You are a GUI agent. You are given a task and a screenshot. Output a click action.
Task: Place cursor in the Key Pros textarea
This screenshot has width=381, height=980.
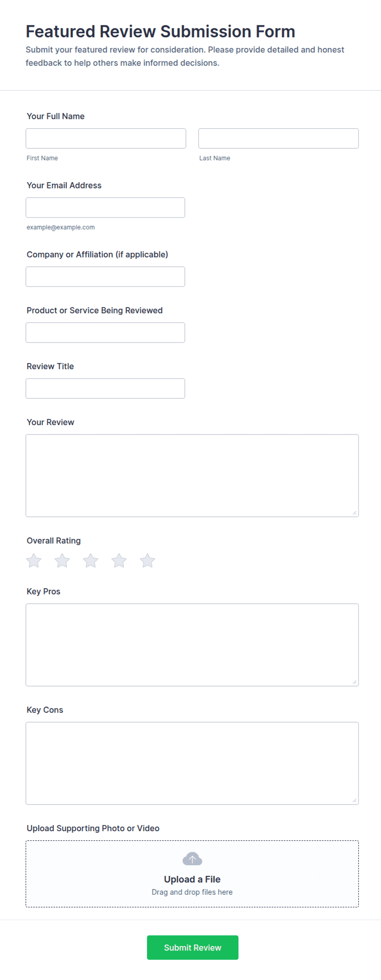point(192,645)
